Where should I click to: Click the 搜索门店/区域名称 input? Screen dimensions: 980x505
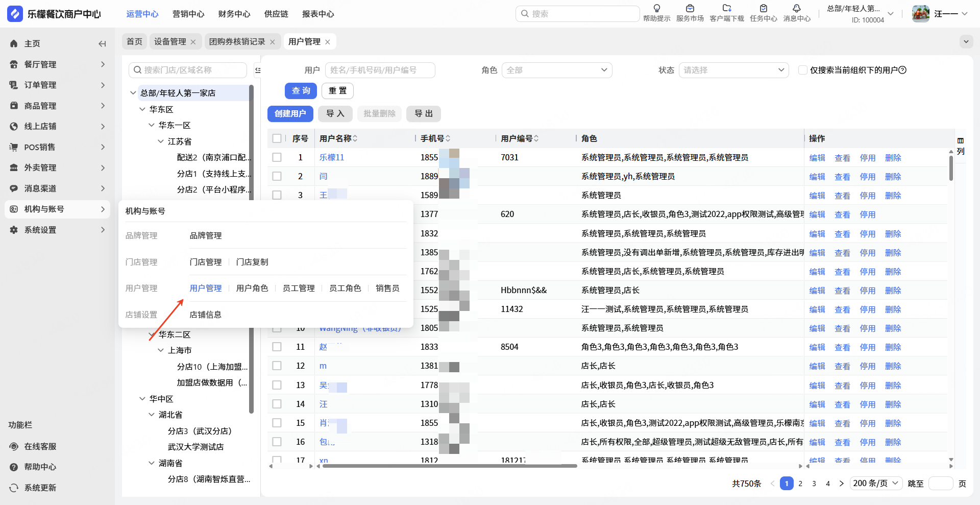(188, 70)
